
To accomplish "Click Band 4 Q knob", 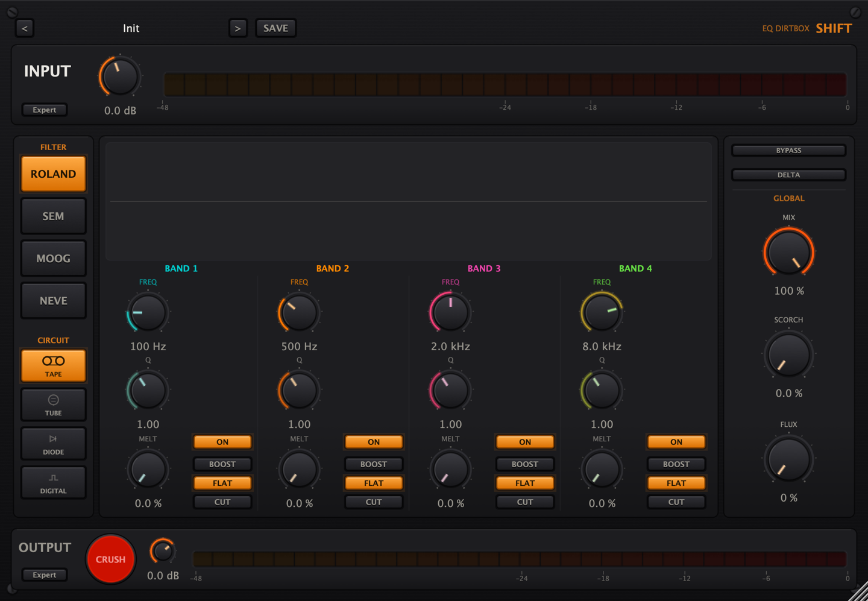I will [602, 390].
